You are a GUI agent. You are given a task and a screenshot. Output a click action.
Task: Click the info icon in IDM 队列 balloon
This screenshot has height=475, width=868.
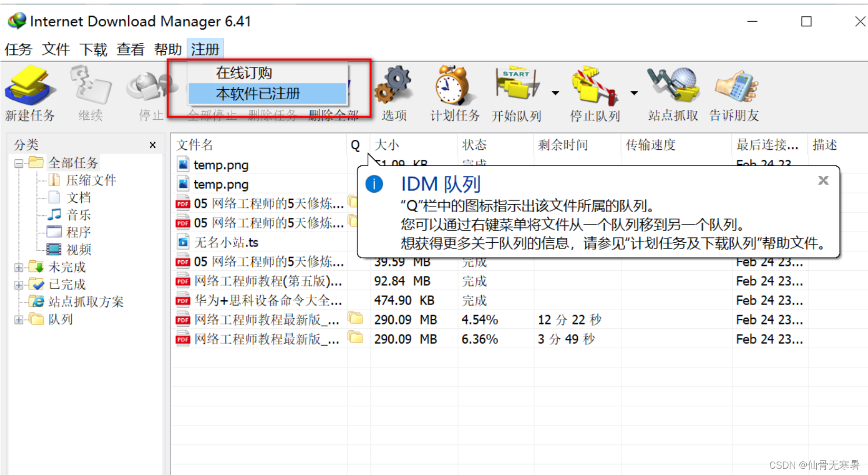[374, 184]
